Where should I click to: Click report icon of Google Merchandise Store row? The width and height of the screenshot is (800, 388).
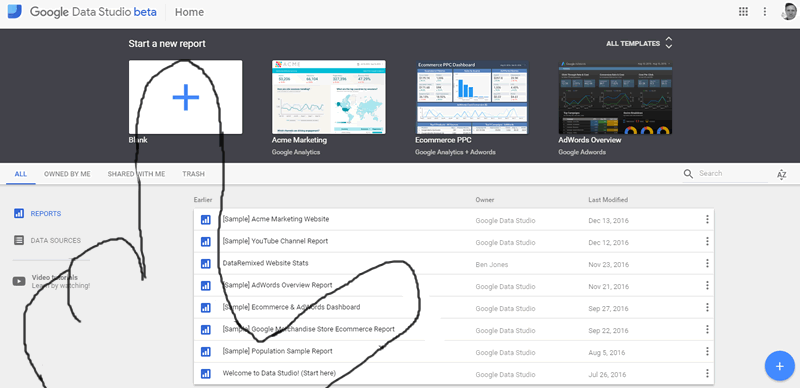click(x=206, y=330)
